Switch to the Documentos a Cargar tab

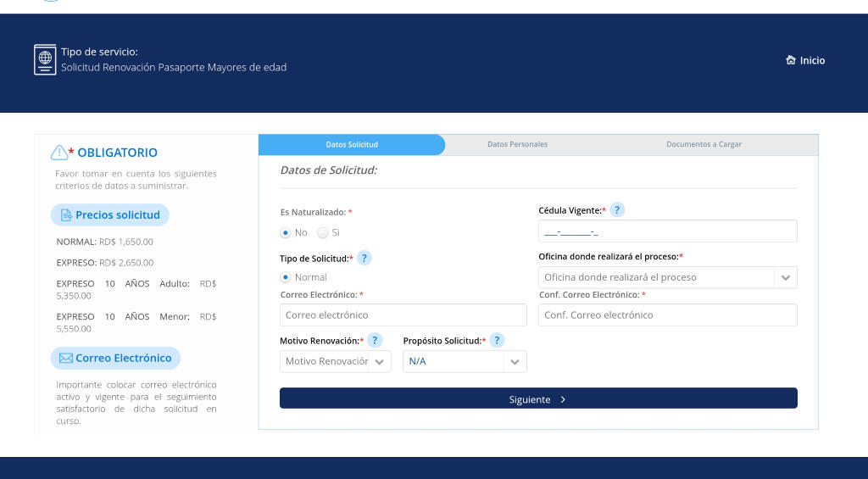pos(704,144)
